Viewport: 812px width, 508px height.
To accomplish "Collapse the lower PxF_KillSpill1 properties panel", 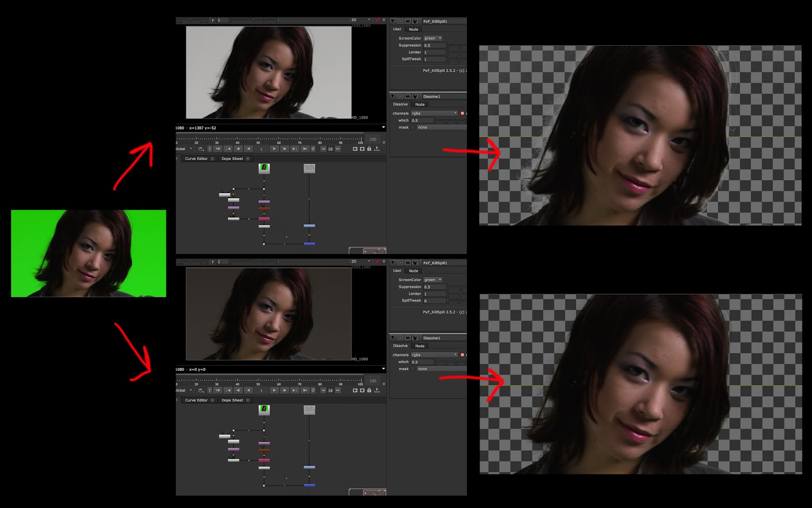I will [393, 263].
